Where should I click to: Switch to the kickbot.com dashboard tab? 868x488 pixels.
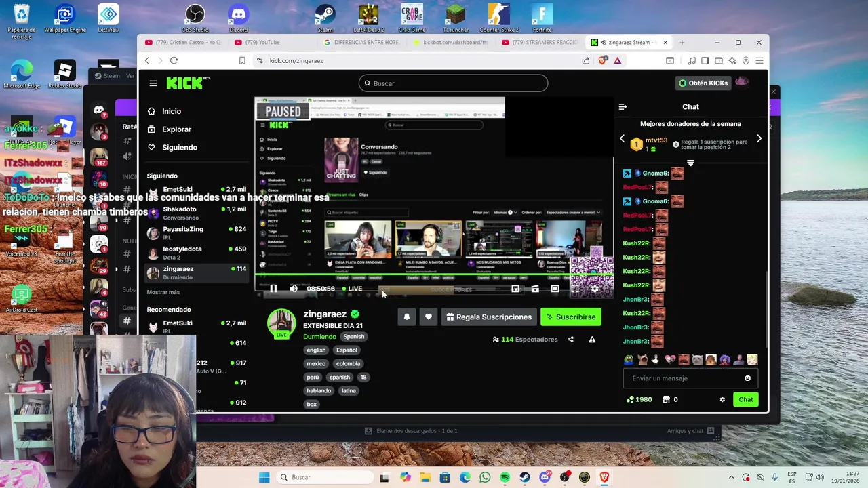(451, 42)
